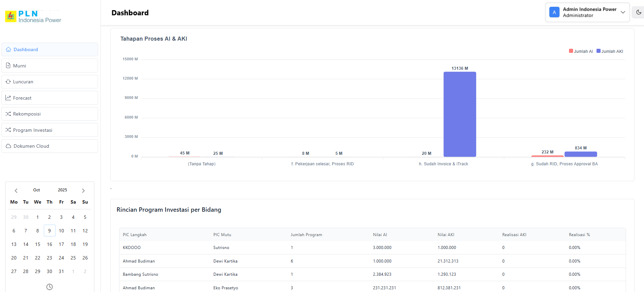The height and width of the screenshot is (292, 644).
Task: Go to the previous calendar month
Action: (16, 191)
